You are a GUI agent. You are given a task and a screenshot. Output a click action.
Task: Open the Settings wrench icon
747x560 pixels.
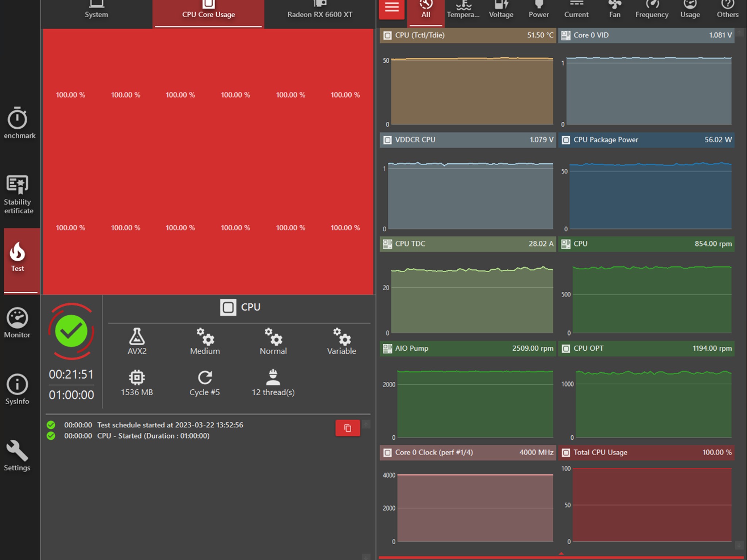pos(17,455)
